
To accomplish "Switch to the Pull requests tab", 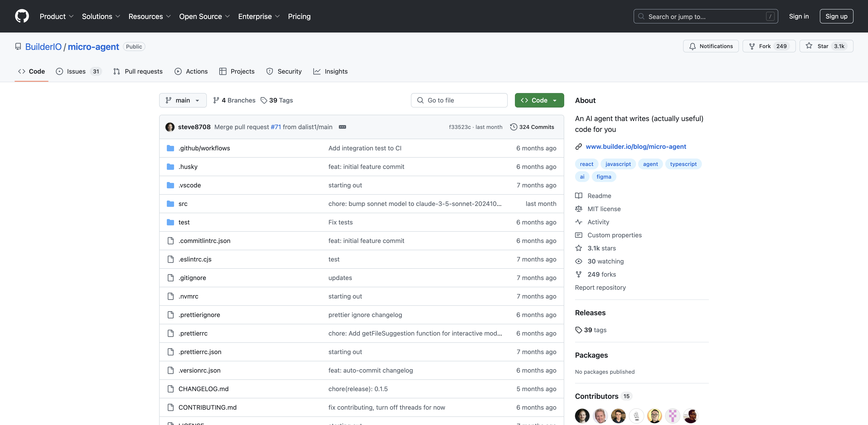I will pos(138,71).
